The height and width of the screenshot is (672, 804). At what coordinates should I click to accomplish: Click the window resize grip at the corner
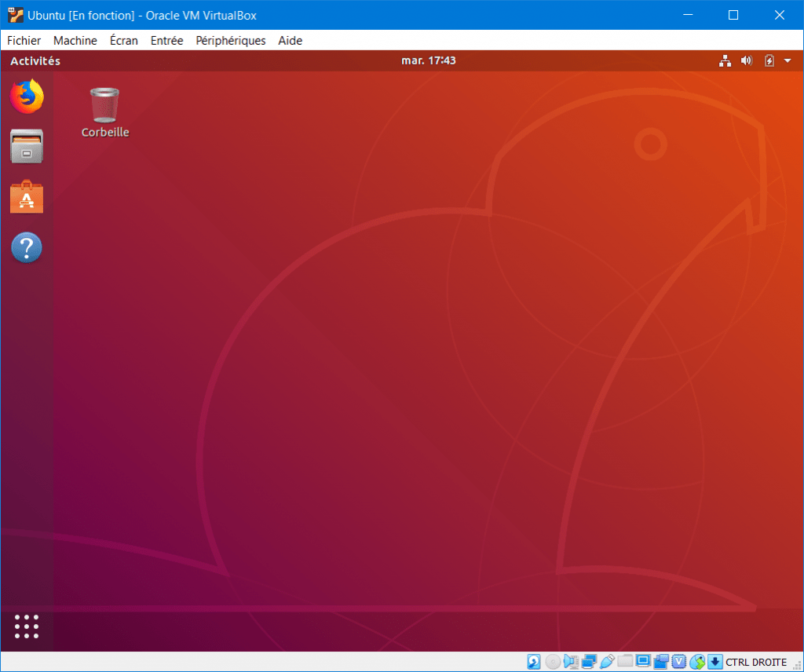click(x=798, y=665)
